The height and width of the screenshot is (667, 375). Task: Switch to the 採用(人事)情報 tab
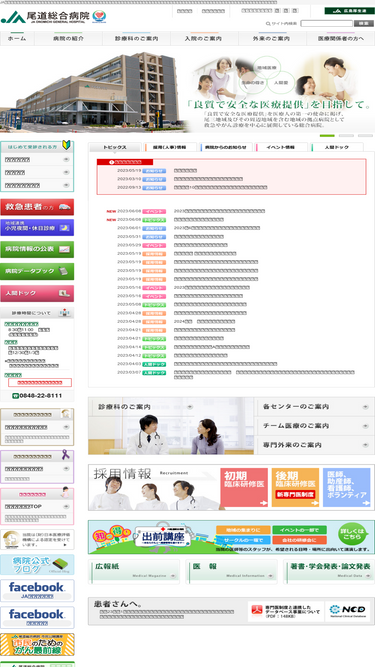pos(170,147)
